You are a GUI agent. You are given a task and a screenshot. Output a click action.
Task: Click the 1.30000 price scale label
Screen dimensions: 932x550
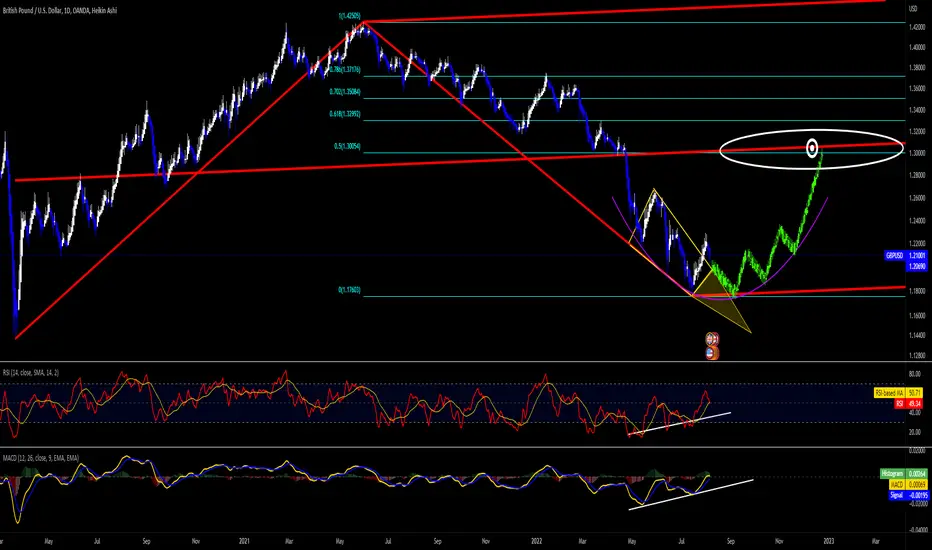(x=917, y=153)
